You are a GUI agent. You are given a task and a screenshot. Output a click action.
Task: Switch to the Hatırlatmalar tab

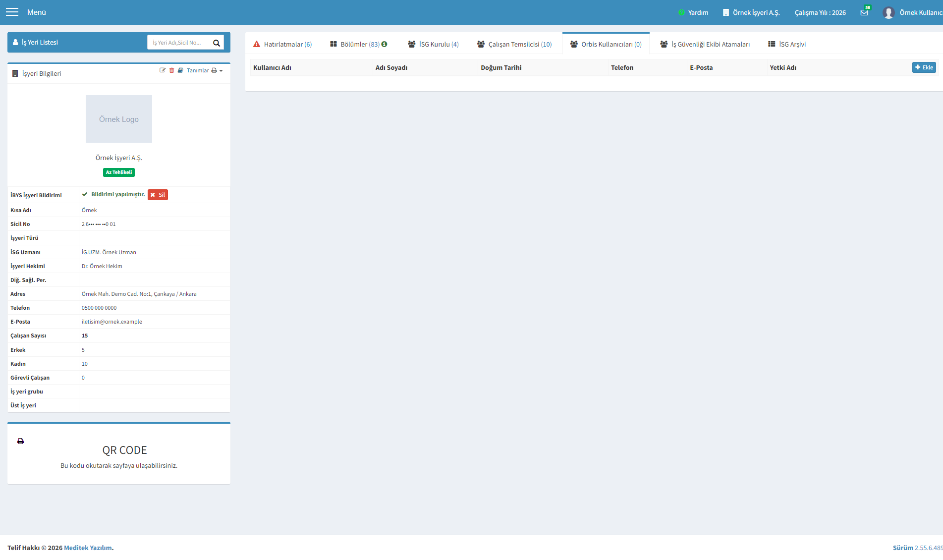pos(282,44)
